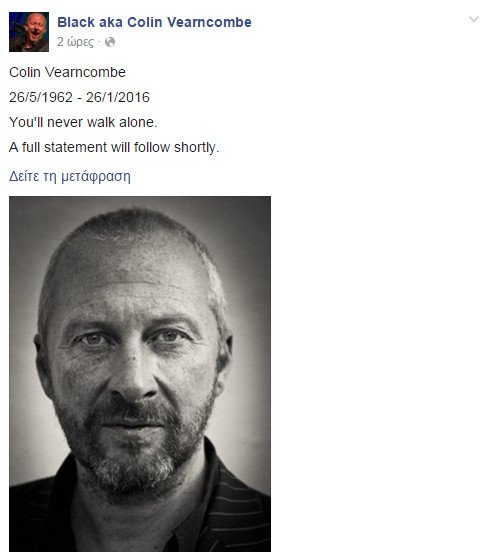Click the Δείτε τη μετάφραση translation link
Screen dimensions: 485x552
pyautogui.click(x=70, y=176)
